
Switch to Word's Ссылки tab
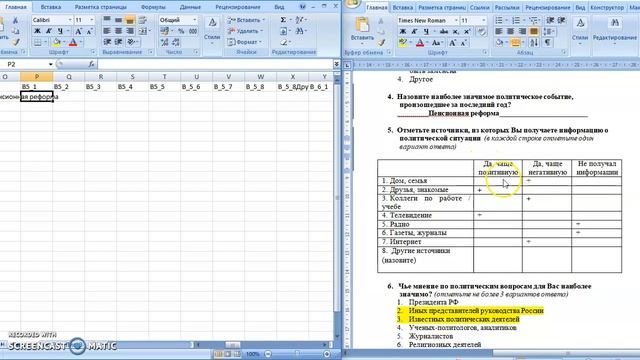click(479, 8)
